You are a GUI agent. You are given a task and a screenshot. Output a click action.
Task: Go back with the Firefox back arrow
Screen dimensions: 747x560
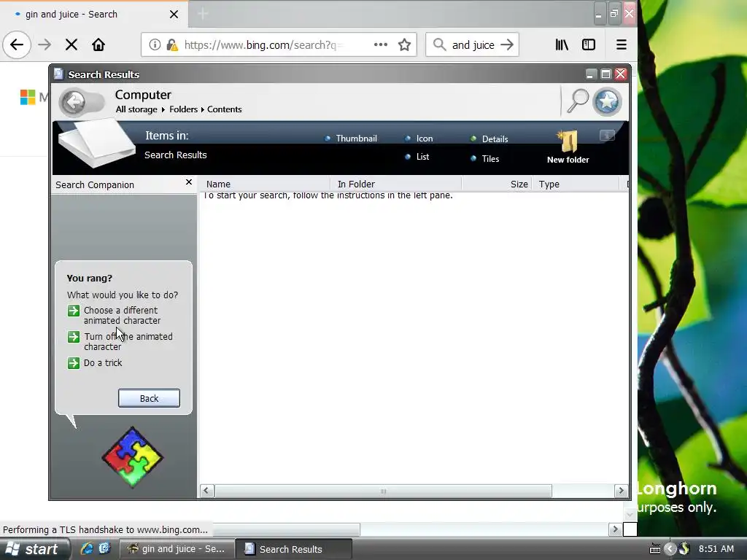(17, 44)
